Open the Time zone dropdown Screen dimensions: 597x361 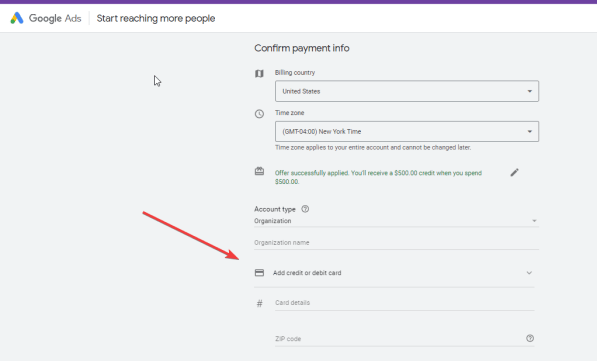[x=407, y=131]
